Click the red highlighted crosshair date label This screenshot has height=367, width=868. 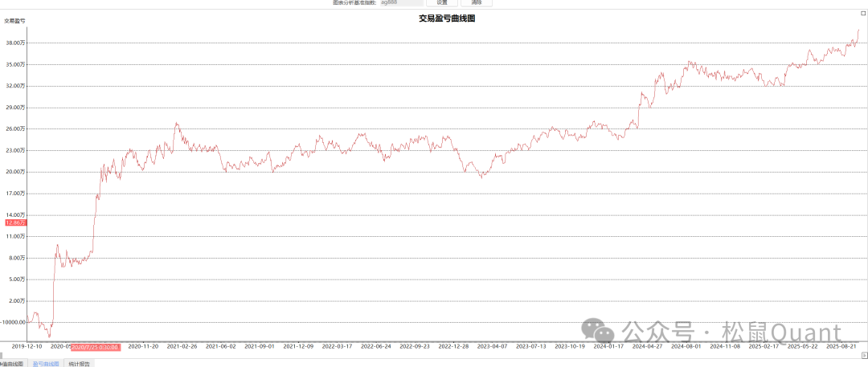[x=96, y=347]
